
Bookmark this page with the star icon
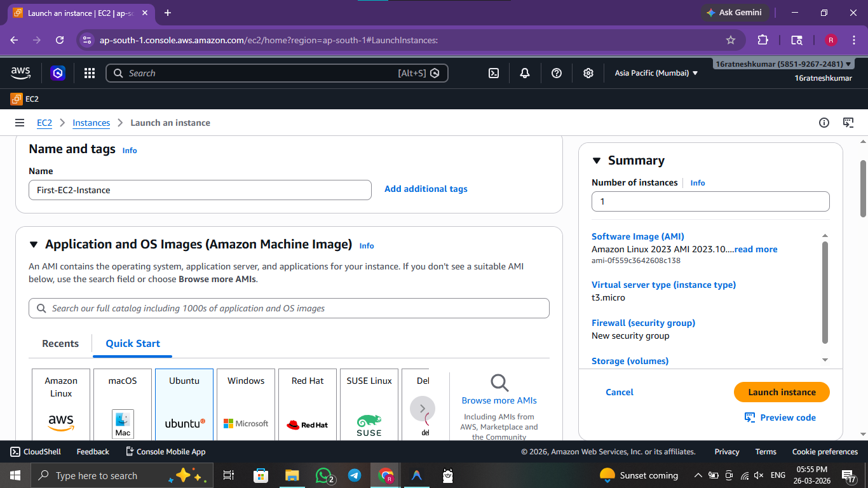click(731, 40)
